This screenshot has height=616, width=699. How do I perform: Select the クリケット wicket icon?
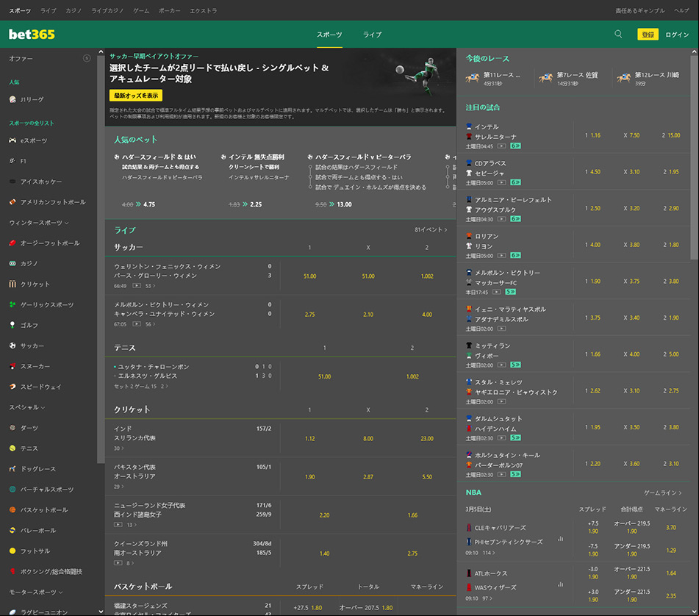pos(12,284)
